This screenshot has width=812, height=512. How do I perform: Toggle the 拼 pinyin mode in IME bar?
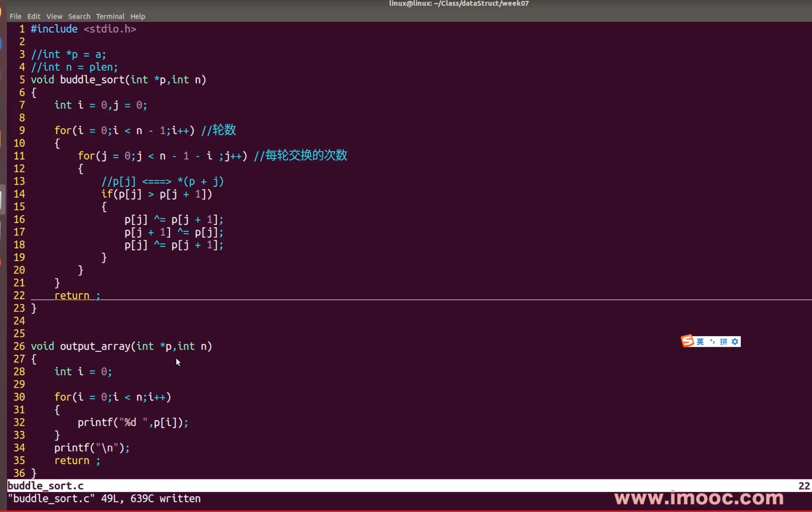pyautogui.click(x=723, y=342)
